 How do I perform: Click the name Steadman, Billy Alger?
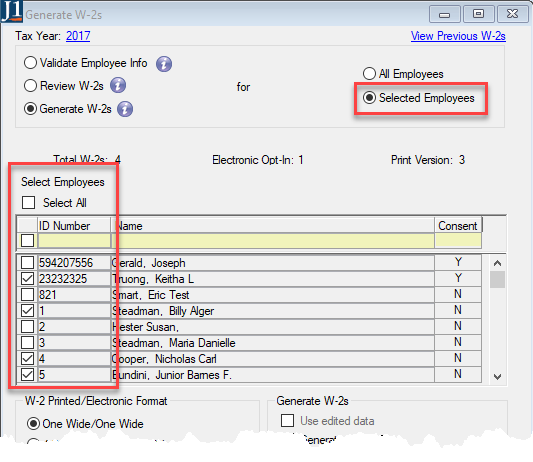coord(163,311)
